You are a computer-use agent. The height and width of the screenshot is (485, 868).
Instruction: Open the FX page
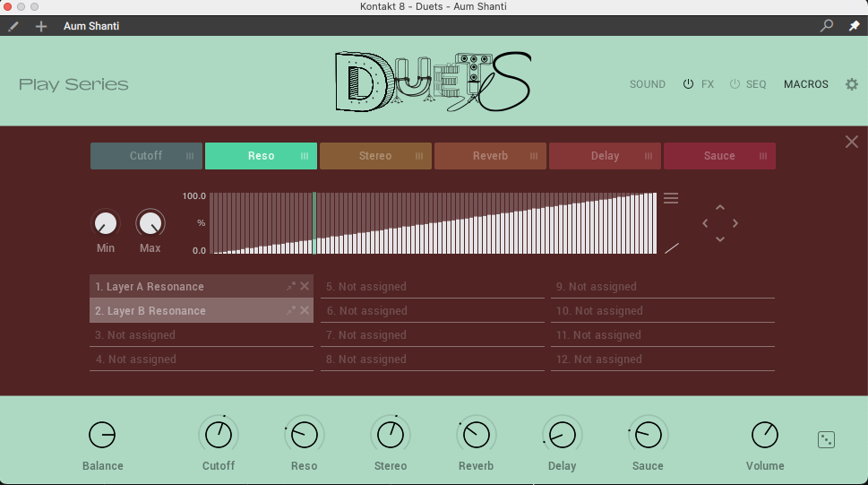(x=708, y=84)
